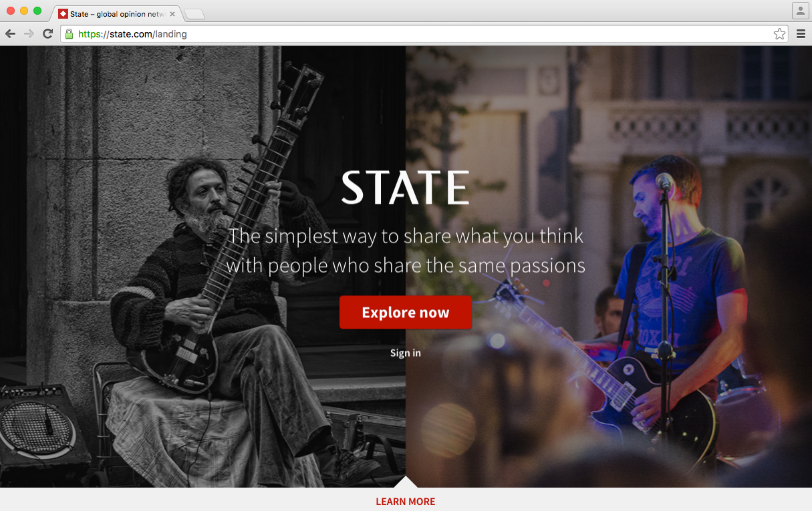Image resolution: width=812 pixels, height=511 pixels.
Task: Open a new tab
Action: coord(194,15)
